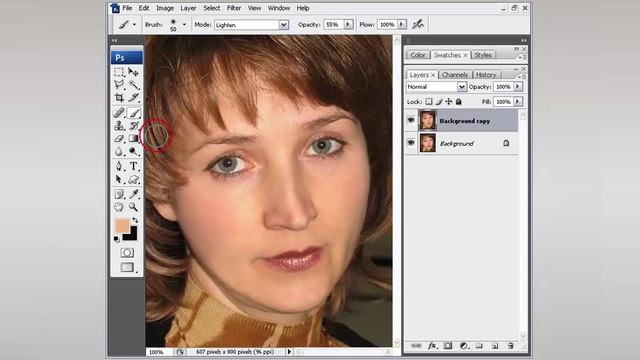Select the Dodge tool
640x360 pixels.
133,151
